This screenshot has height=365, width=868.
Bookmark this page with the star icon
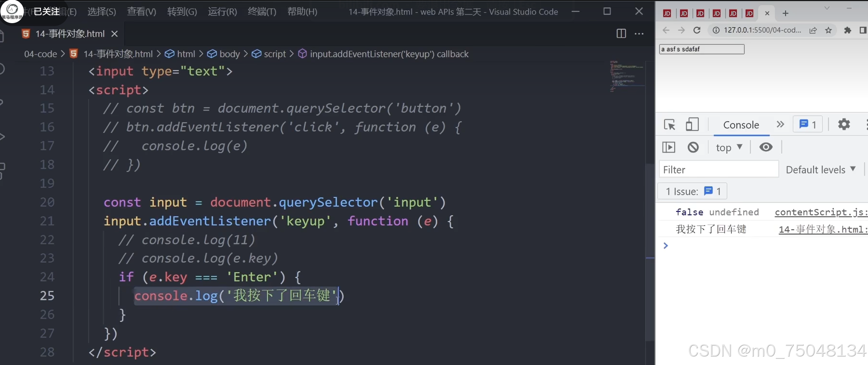point(828,30)
